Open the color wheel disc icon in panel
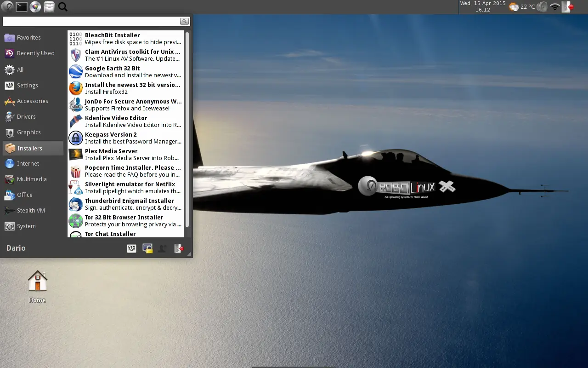The image size is (588, 368). pos(35,6)
